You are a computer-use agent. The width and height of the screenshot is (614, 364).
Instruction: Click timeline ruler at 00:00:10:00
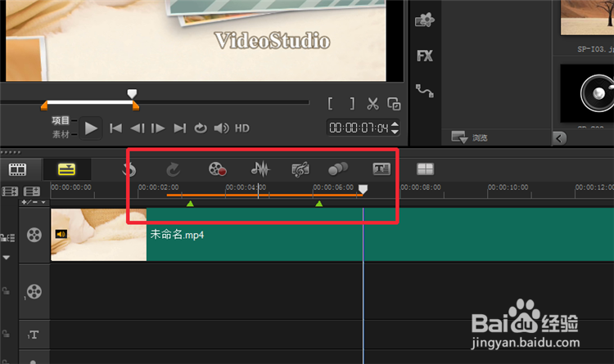(x=508, y=187)
